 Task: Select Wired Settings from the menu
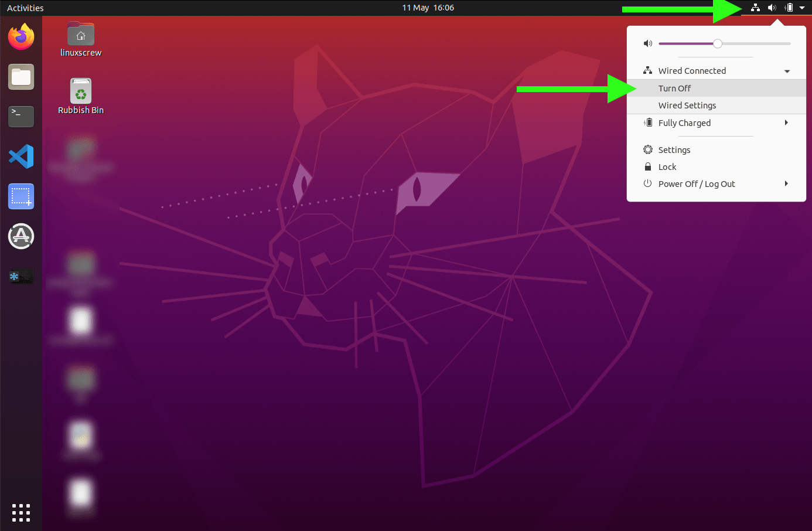click(687, 105)
